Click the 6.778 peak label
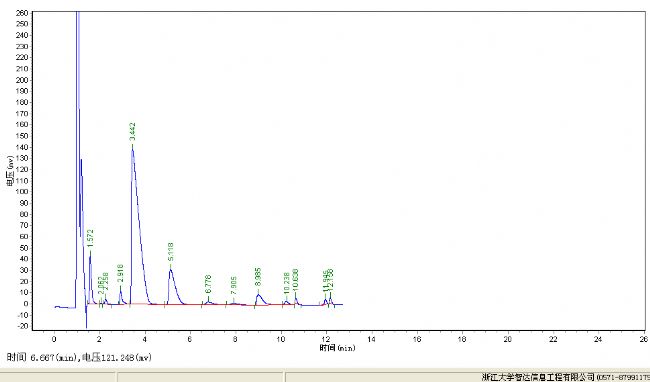 (x=208, y=284)
